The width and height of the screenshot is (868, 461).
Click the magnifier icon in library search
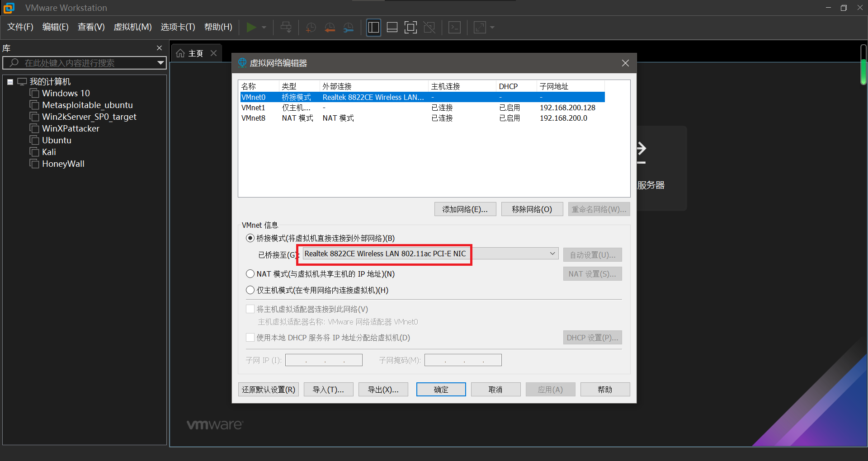tap(14, 63)
